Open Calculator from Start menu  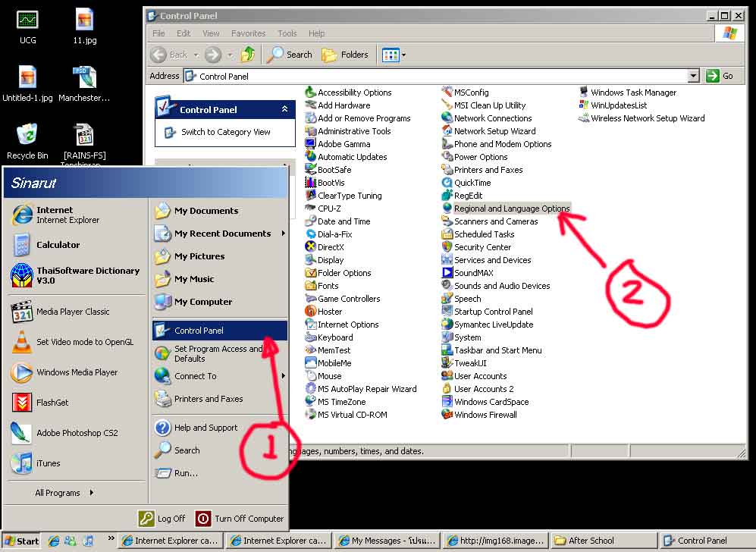pyautogui.click(x=46, y=245)
